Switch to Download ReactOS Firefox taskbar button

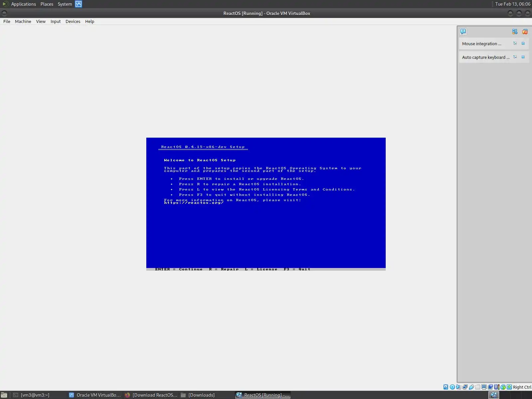[151, 395]
